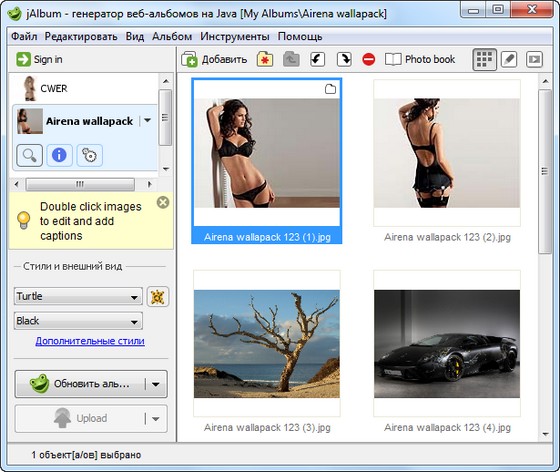Open the album settings gears icon

(x=89, y=155)
